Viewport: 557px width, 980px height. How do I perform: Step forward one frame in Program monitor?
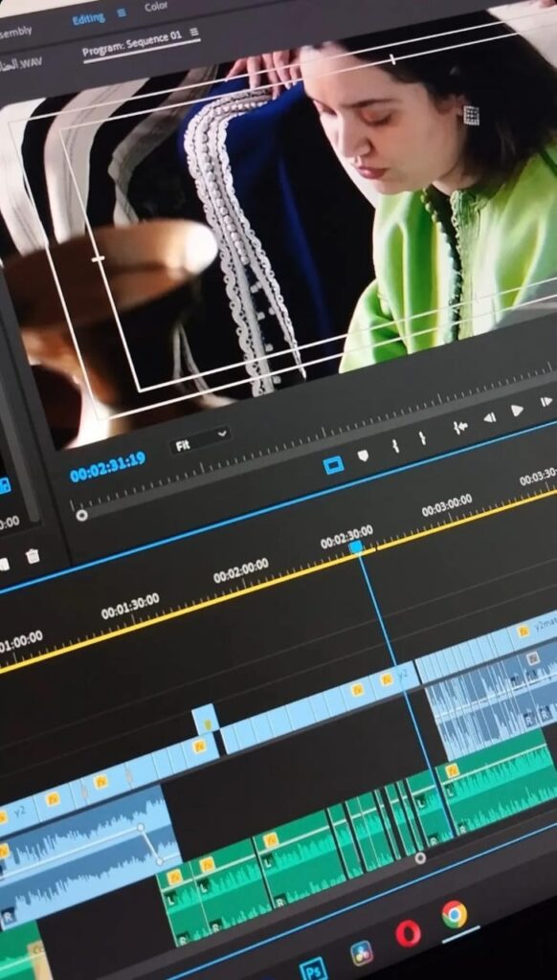(546, 401)
